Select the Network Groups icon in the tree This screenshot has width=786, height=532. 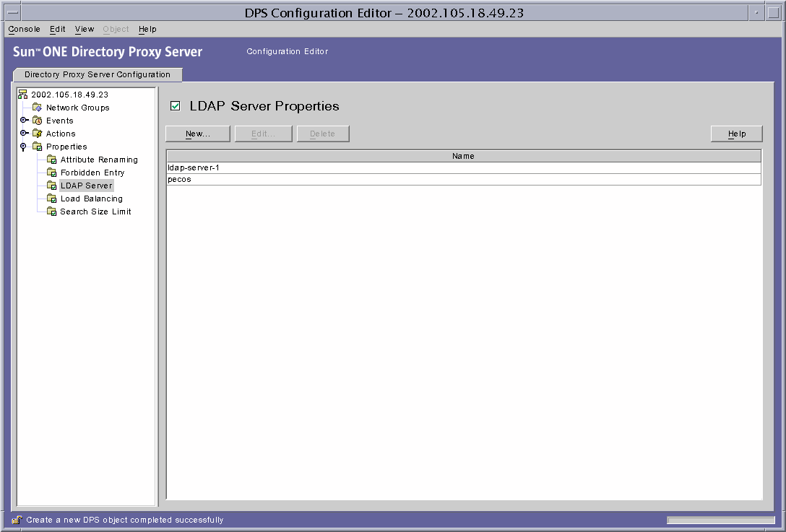click(x=37, y=107)
